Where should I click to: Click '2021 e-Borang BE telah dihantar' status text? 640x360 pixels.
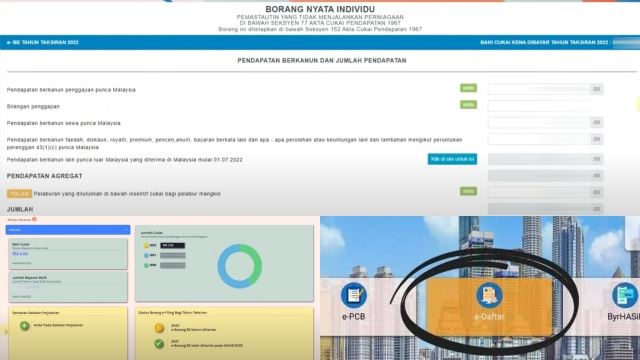pyautogui.click(x=207, y=343)
